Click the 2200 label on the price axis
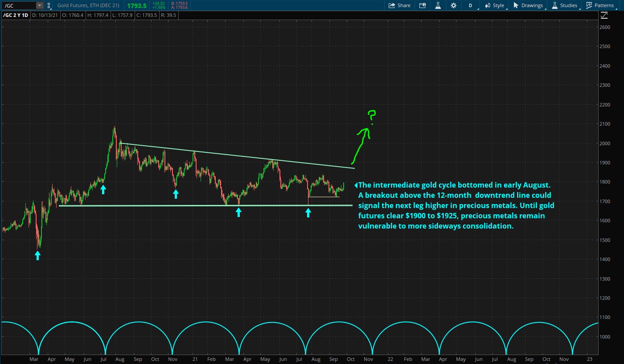This screenshot has height=364, width=624. pyautogui.click(x=605, y=105)
